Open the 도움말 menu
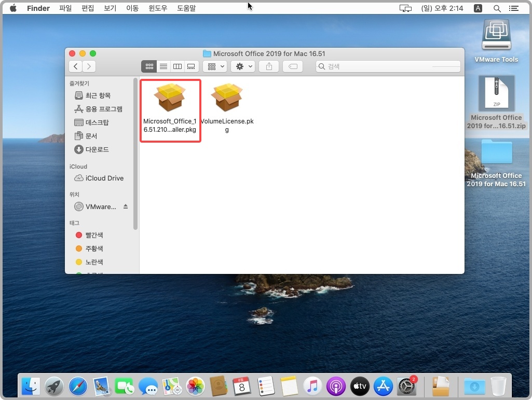The width and height of the screenshot is (532, 400). point(187,8)
